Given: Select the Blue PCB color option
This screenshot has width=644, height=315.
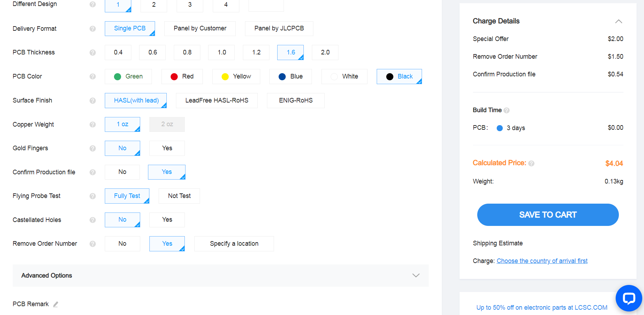Looking at the screenshot, I should tap(290, 76).
